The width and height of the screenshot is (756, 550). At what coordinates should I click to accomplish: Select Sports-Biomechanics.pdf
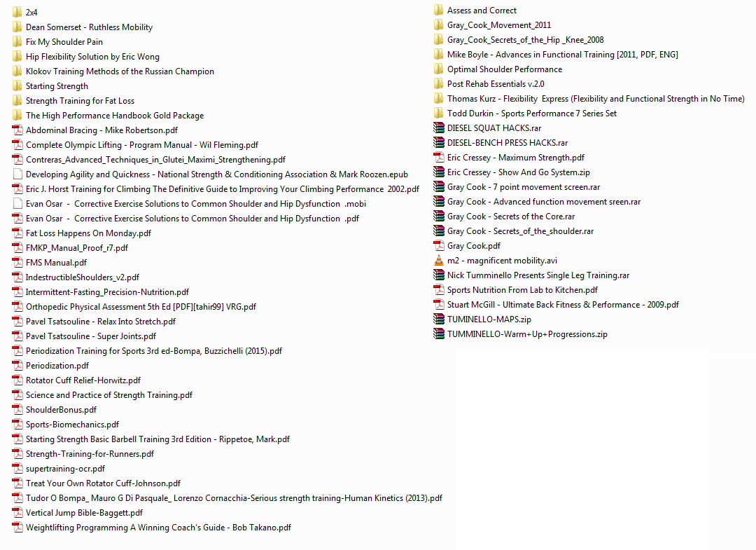pyautogui.click(x=72, y=424)
